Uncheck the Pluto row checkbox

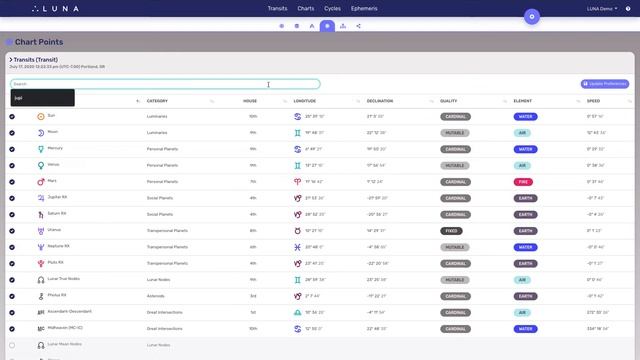coord(12,264)
